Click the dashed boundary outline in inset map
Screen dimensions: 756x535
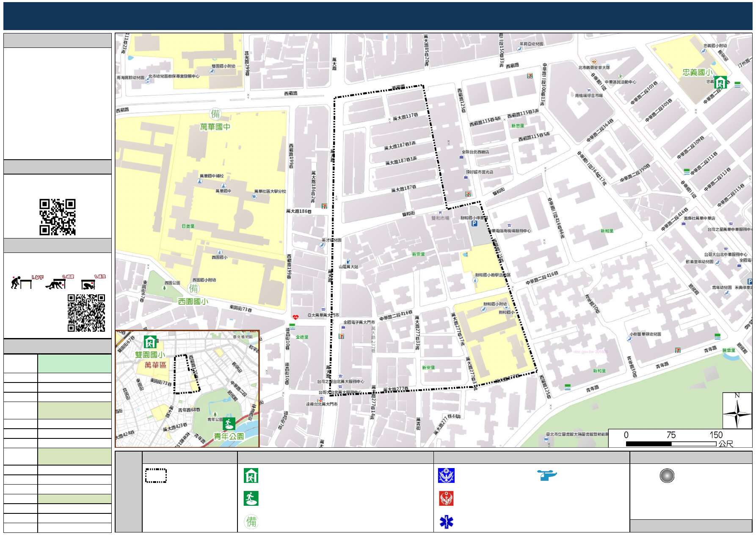click(x=186, y=374)
